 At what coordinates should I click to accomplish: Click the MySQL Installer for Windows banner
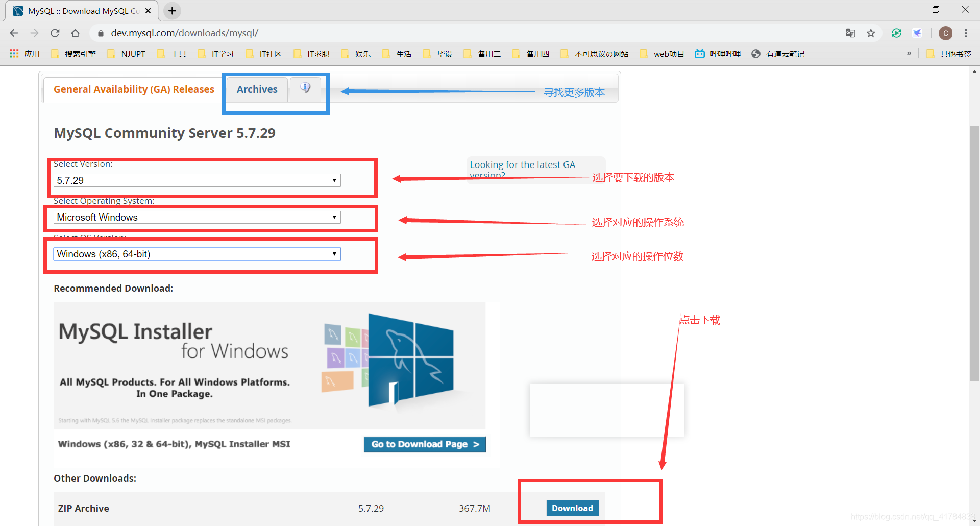(x=269, y=365)
